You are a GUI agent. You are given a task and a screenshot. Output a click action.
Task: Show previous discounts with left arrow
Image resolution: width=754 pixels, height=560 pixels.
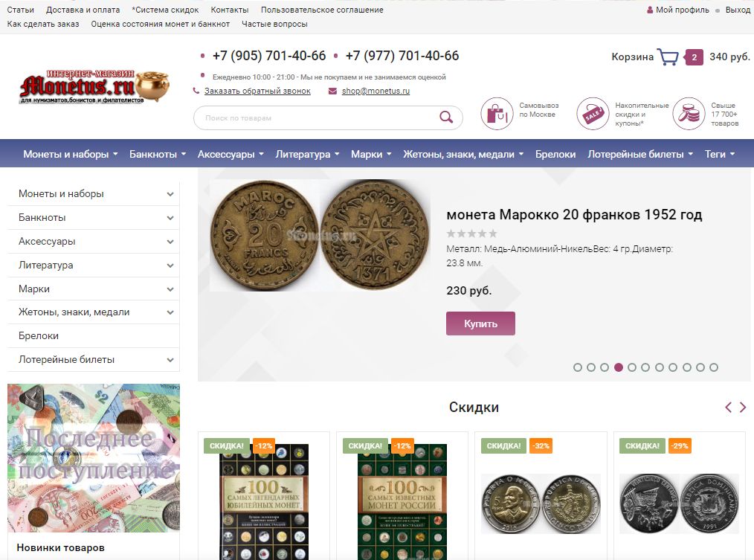(729, 408)
